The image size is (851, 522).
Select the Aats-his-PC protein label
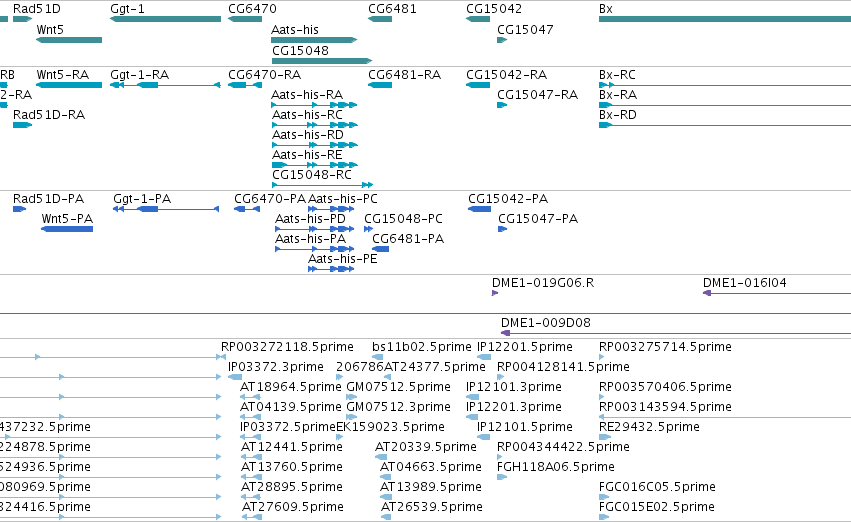(x=343, y=199)
